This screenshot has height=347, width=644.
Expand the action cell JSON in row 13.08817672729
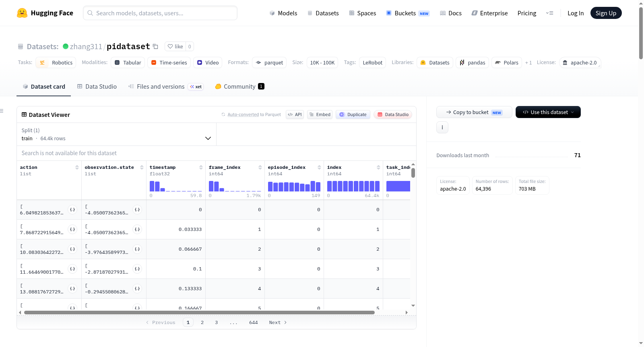click(x=72, y=289)
